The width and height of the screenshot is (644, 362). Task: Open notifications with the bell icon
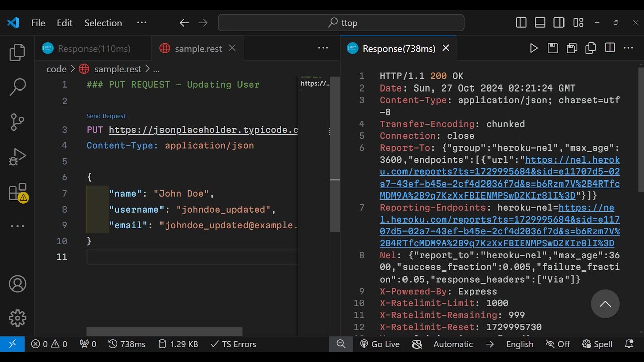629,344
